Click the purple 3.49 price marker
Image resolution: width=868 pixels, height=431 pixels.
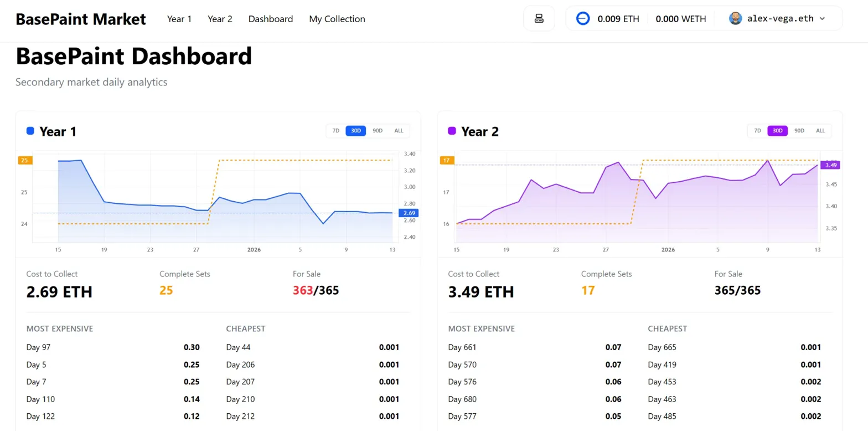[x=831, y=165]
